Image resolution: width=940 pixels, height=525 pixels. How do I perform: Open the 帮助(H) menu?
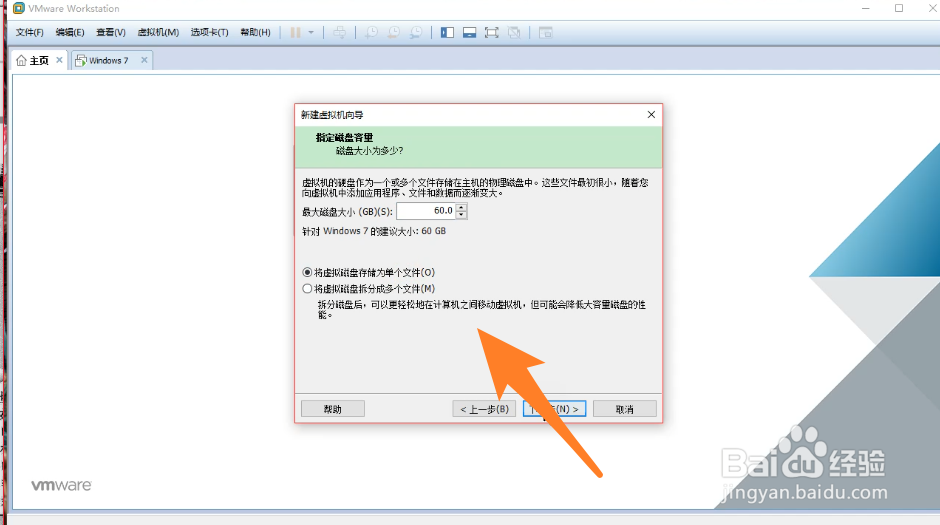tap(255, 32)
